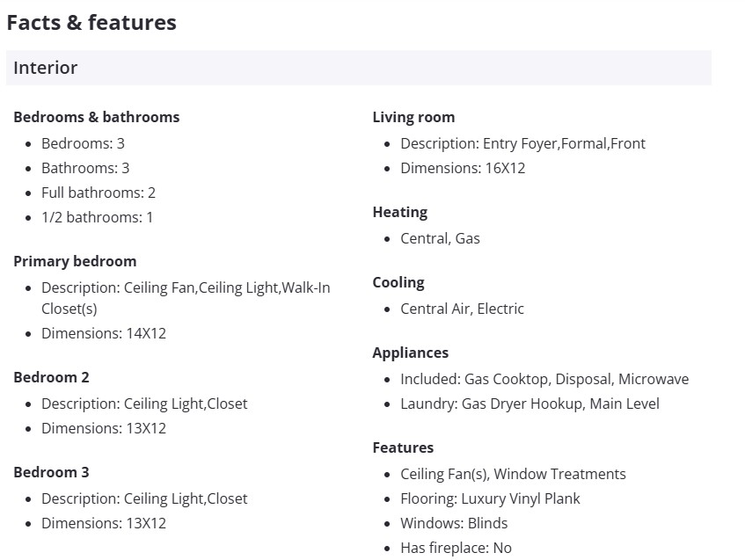
Task: Click the Has fireplace: No entry
Action: click(456, 548)
